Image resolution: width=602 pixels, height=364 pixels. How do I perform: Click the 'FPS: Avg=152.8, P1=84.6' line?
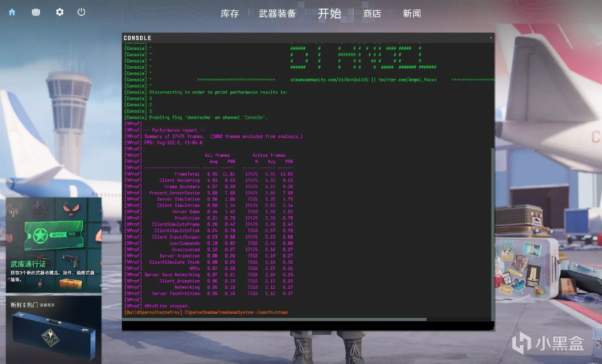point(173,142)
